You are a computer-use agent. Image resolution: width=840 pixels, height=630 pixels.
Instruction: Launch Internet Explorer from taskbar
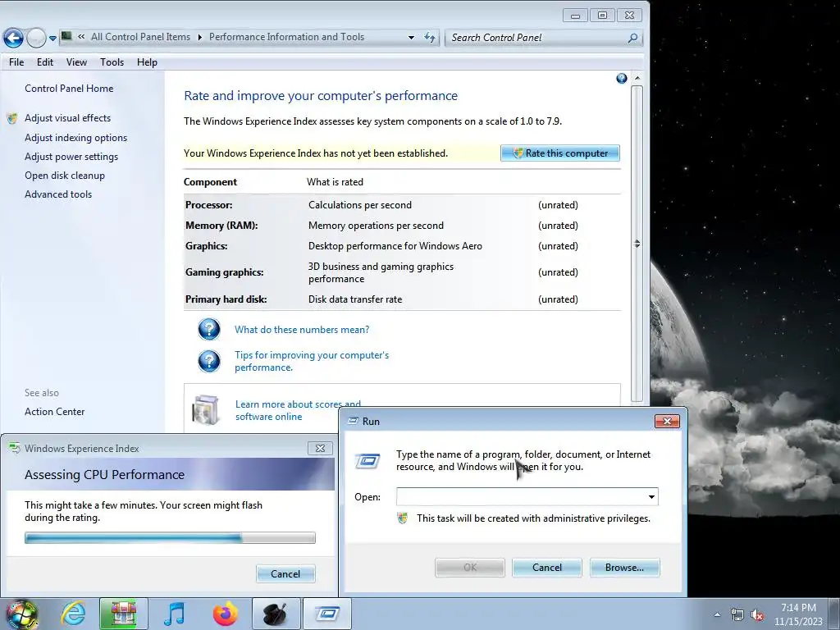(73, 614)
